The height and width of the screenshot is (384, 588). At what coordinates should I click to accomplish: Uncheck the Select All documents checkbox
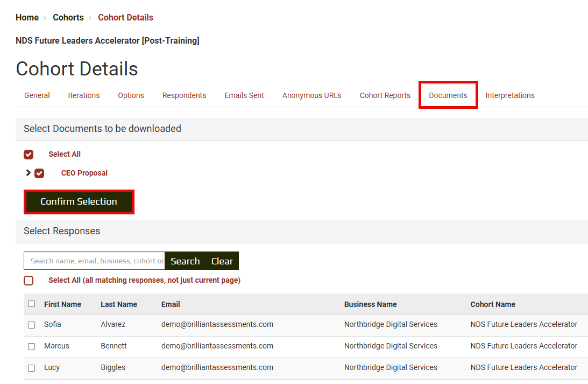point(29,155)
